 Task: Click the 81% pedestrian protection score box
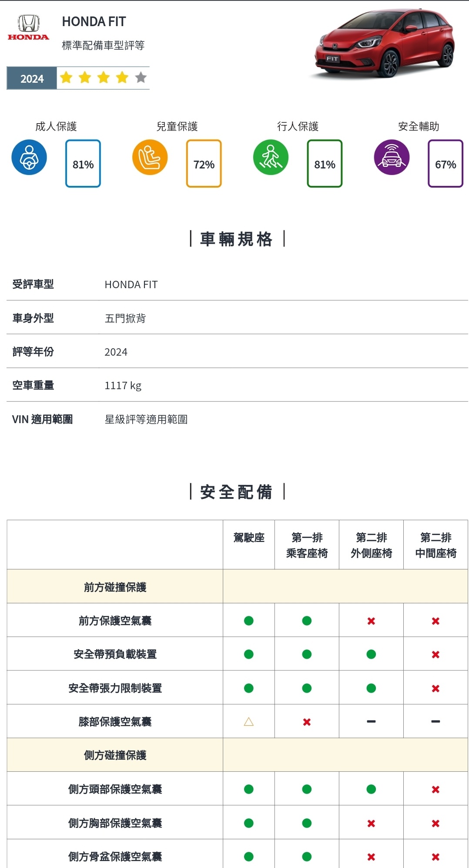coord(325,164)
